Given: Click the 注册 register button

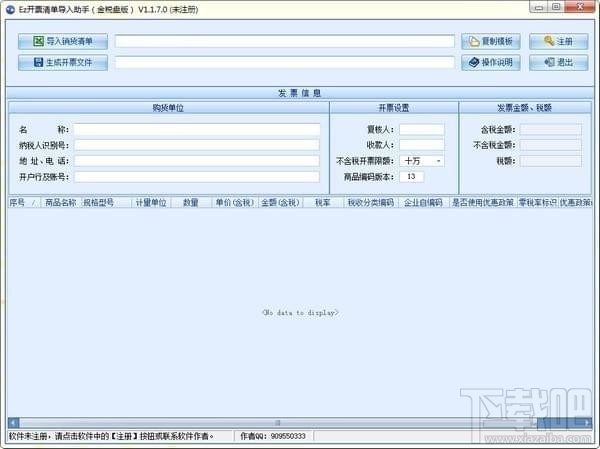Looking at the screenshot, I should click(x=559, y=41).
